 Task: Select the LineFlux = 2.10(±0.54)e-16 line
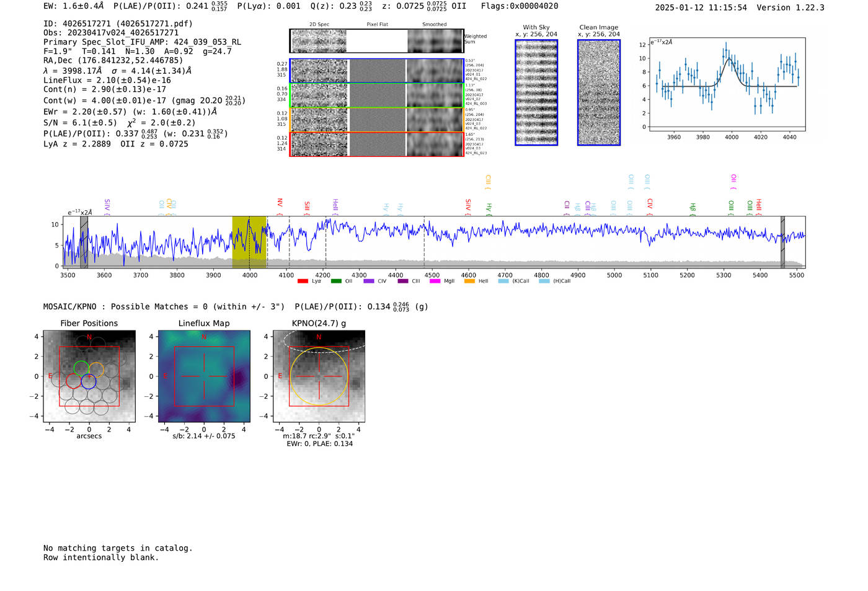(x=107, y=80)
